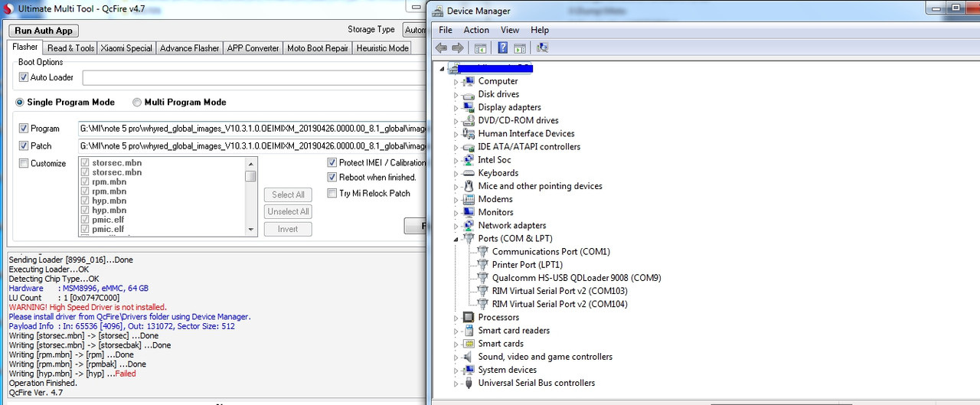This screenshot has width=980, height=405.
Task: Select Multi Program Mode radio button
Action: [137, 102]
